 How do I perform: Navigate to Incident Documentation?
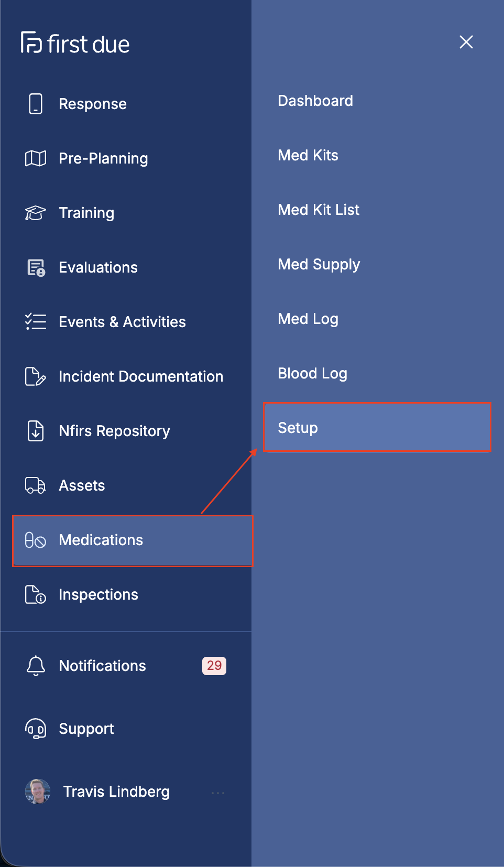(141, 376)
